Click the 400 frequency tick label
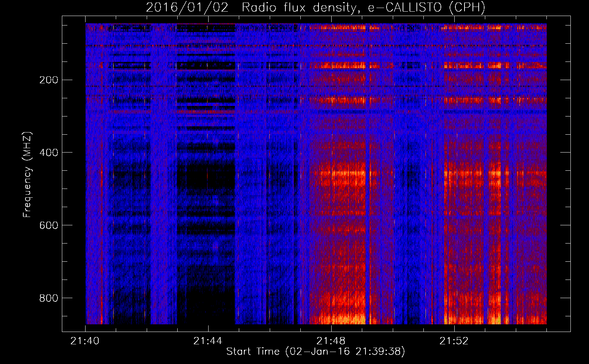 (x=49, y=153)
